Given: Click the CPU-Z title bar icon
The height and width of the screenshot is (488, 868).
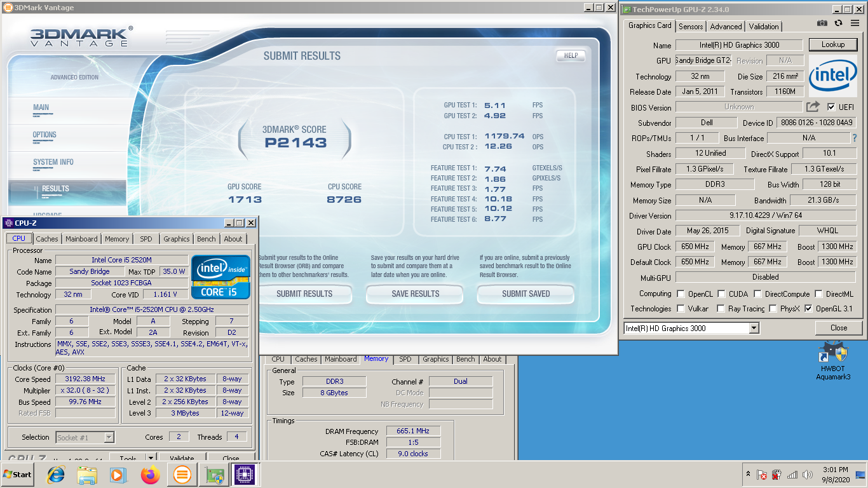Looking at the screenshot, I should pyautogui.click(x=8, y=223).
